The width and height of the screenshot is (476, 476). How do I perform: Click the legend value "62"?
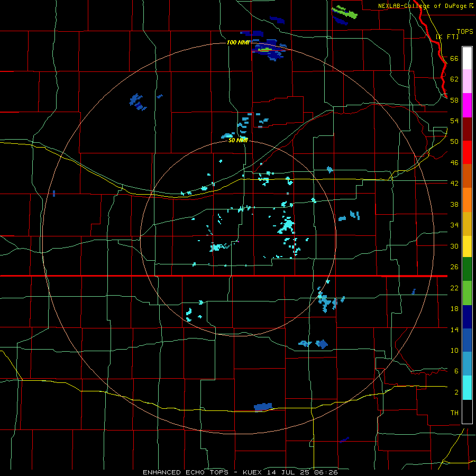pyautogui.click(x=454, y=79)
